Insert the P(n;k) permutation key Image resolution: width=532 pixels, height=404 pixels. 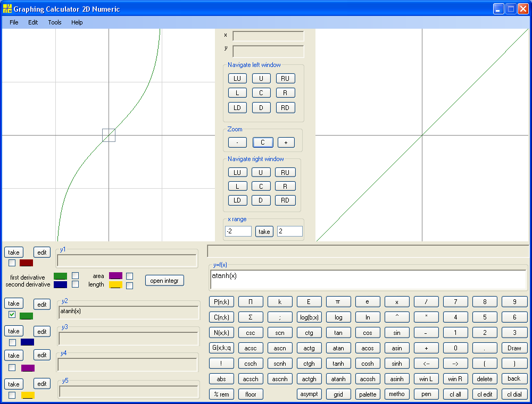[221, 301]
